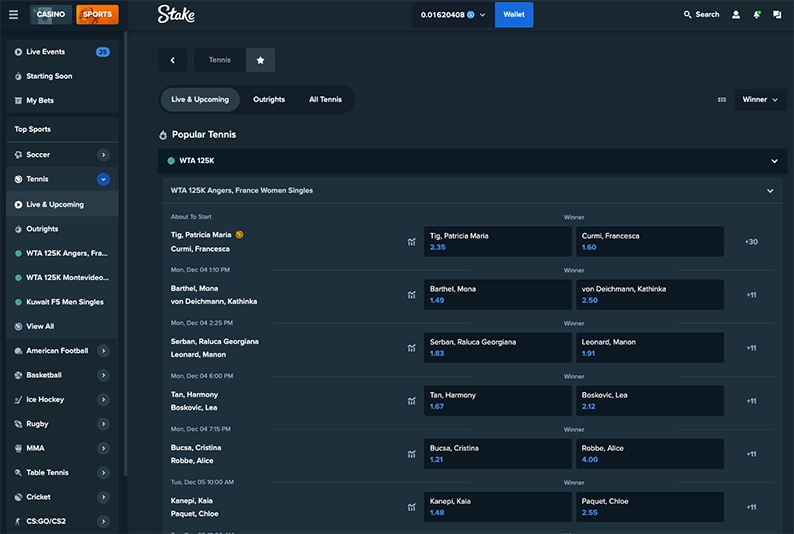The width and height of the screenshot is (794, 534).
Task: Open the hamburger menu icon
Action: coord(14,15)
